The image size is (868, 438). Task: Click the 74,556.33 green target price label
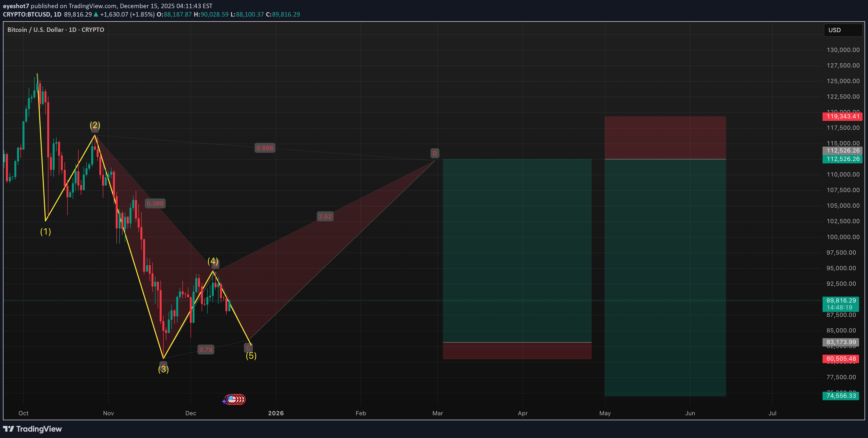(841, 395)
